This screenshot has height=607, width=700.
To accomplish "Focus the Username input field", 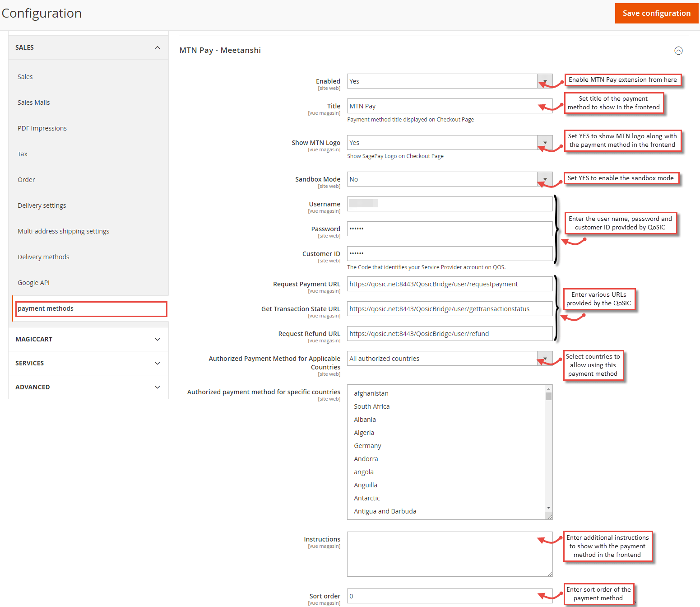I will (x=450, y=204).
